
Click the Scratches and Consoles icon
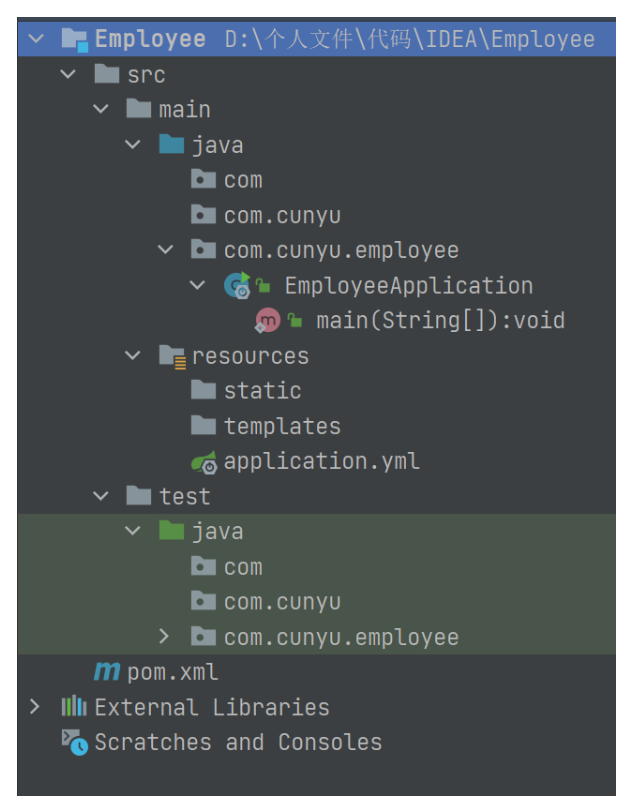coord(74,742)
